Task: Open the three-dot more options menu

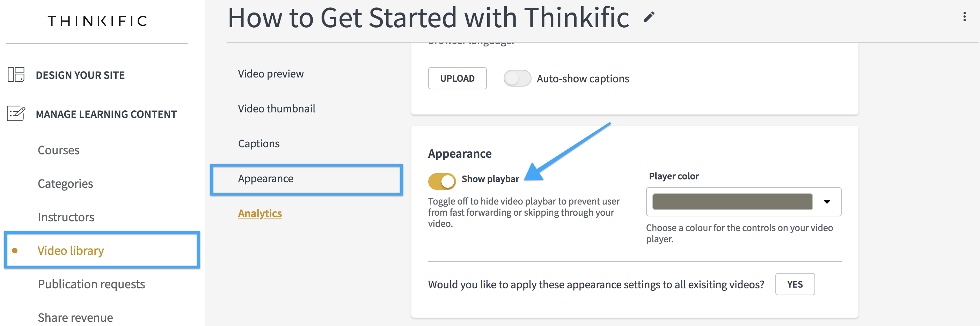Action: (x=964, y=17)
